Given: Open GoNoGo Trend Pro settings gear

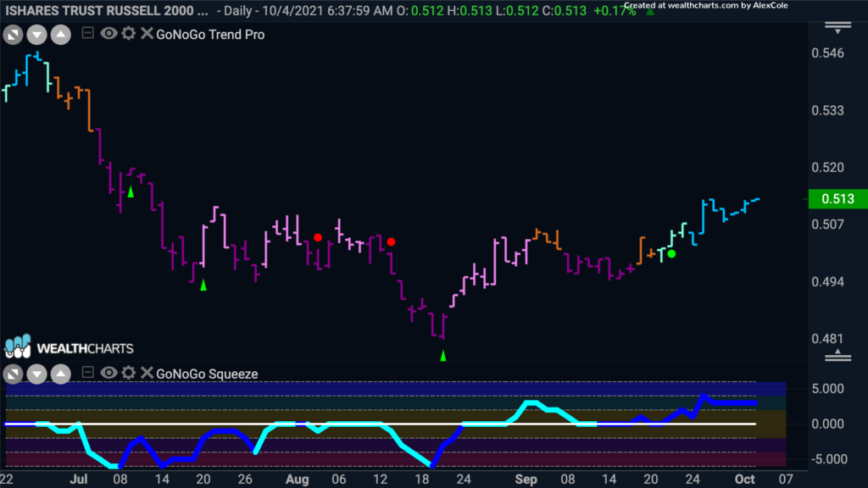Looking at the screenshot, I should (x=129, y=33).
